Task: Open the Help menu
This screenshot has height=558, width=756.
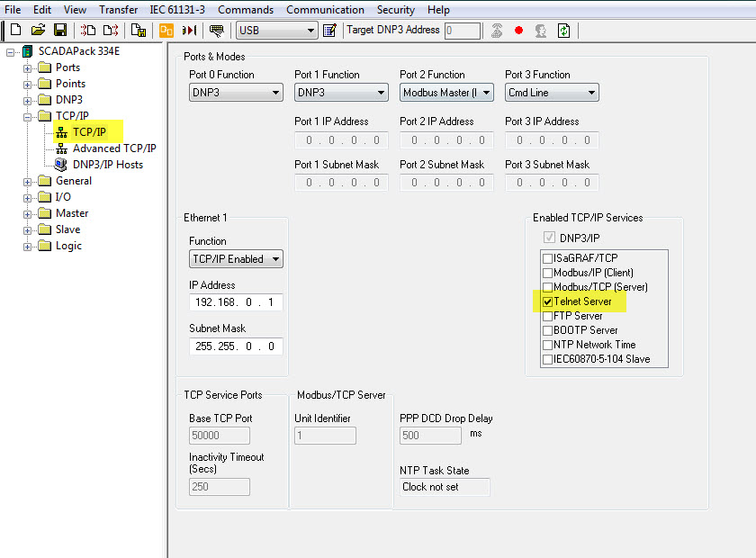Action: tap(438, 10)
